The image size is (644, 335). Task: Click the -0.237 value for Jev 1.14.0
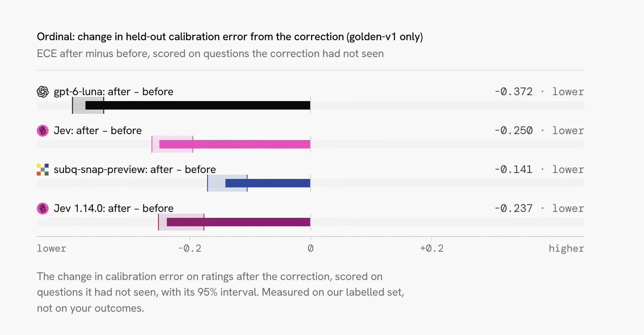pyautogui.click(x=513, y=209)
